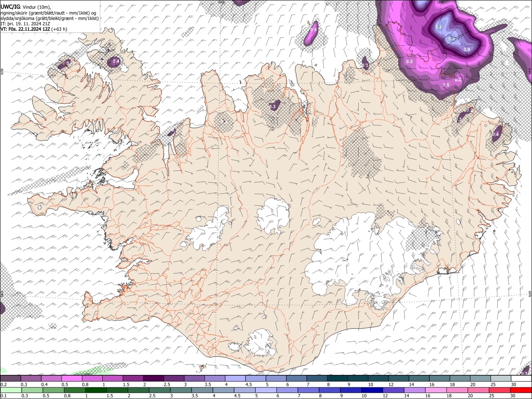Click the bright red legend swatch
The height and width of the screenshot is (399, 532).
[521, 390]
